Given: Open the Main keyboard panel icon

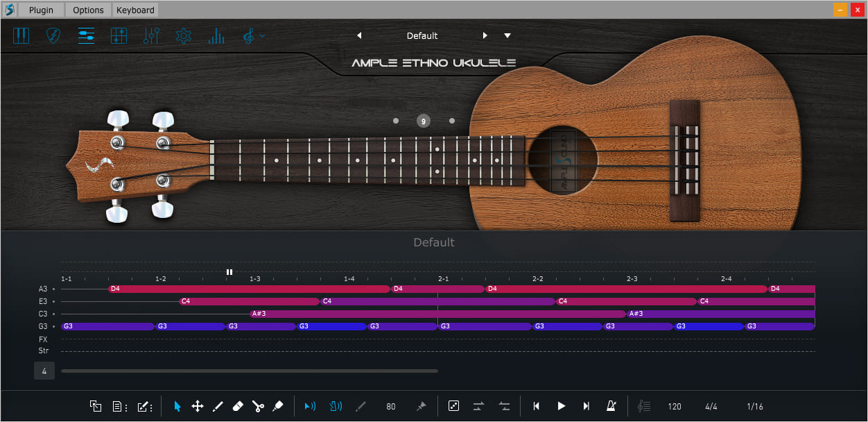Looking at the screenshot, I should click(x=21, y=35).
